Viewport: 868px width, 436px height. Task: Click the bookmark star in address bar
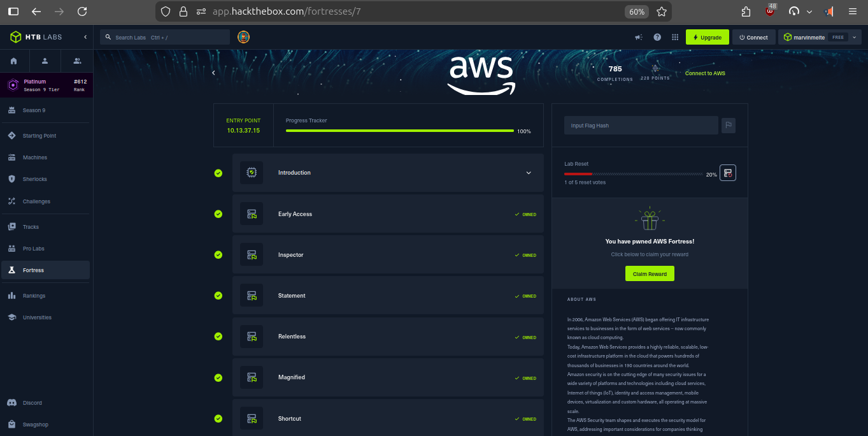[x=662, y=11]
